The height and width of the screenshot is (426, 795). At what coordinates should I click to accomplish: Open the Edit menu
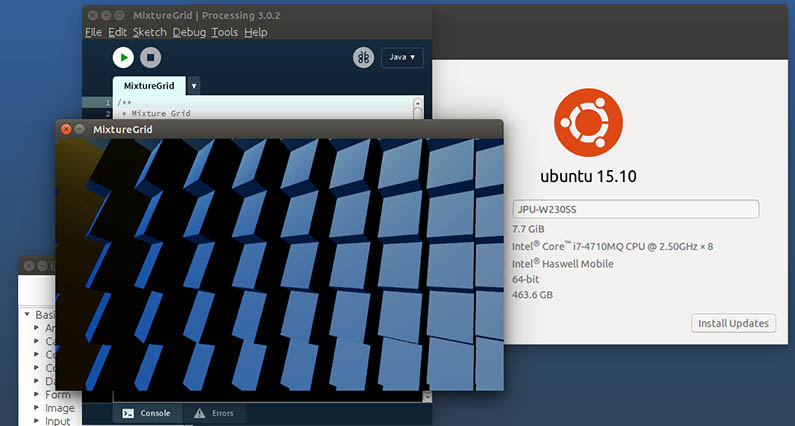tap(118, 32)
